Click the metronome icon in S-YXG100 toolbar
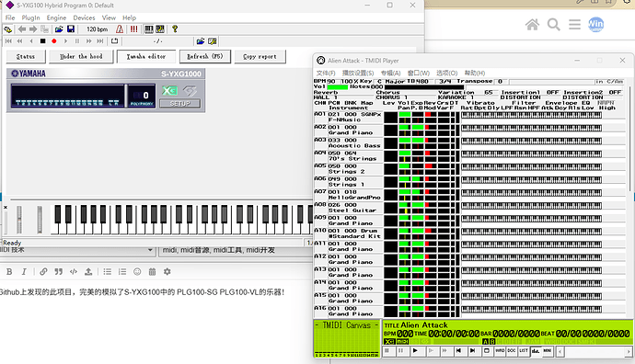The height and width of the screenshot is (364, 635). [x=120, y=29]
